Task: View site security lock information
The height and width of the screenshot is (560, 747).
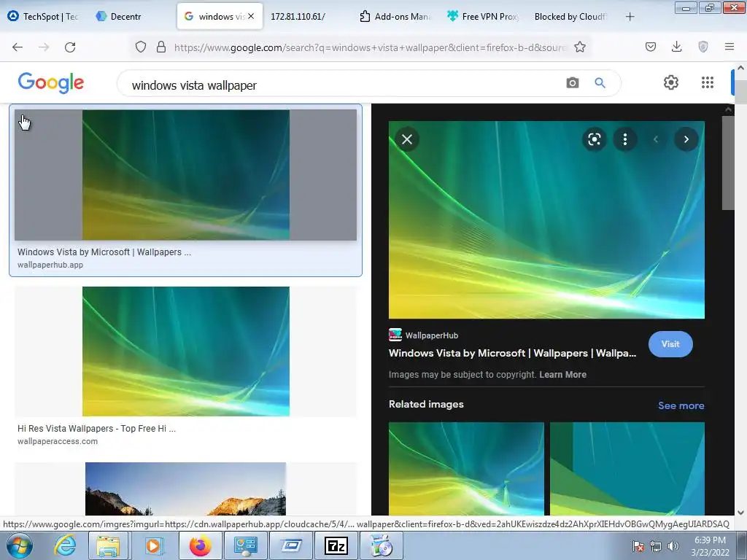Action: [x=161, y=47]
